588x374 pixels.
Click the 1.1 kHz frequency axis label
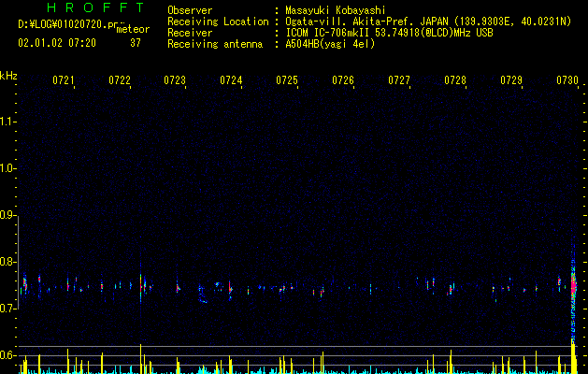point(7,122)
